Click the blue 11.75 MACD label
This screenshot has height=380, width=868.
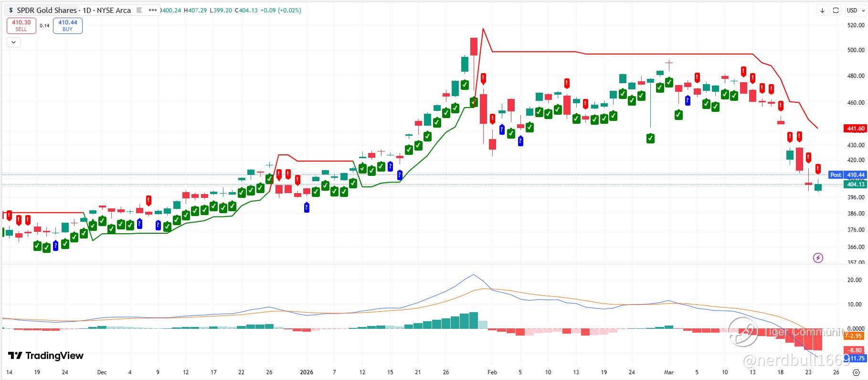pos(856,358)
